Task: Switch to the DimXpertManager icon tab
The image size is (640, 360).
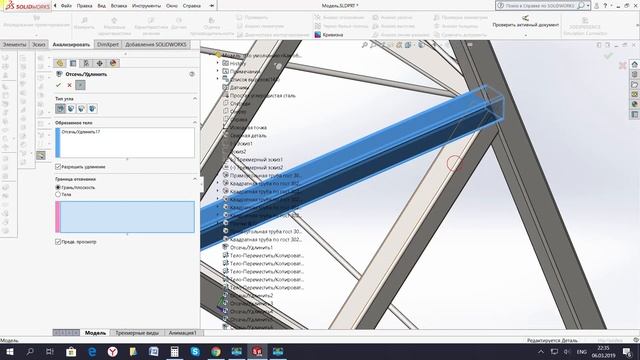Action: [100, 63]
